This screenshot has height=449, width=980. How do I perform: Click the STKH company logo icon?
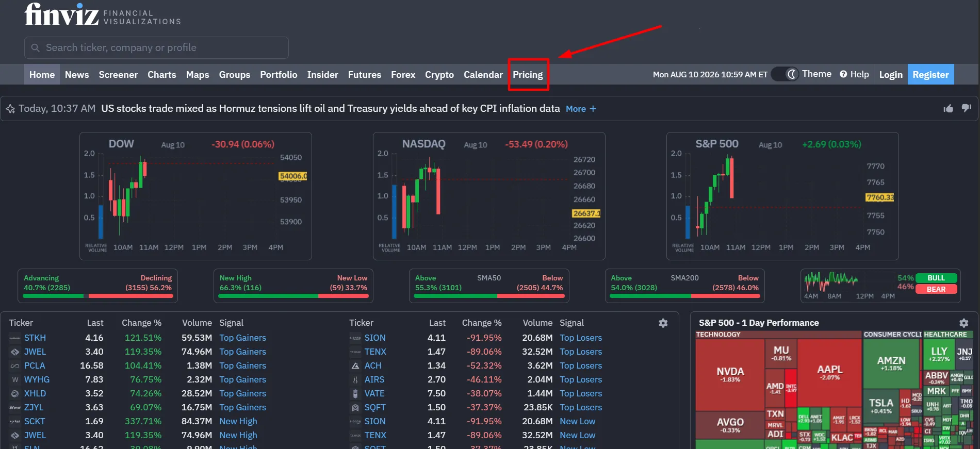click(x=15, y=338)
